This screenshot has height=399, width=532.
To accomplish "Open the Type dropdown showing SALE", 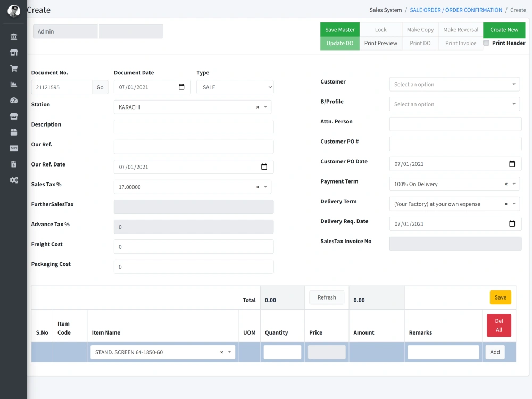I will (x=235, y=87).
